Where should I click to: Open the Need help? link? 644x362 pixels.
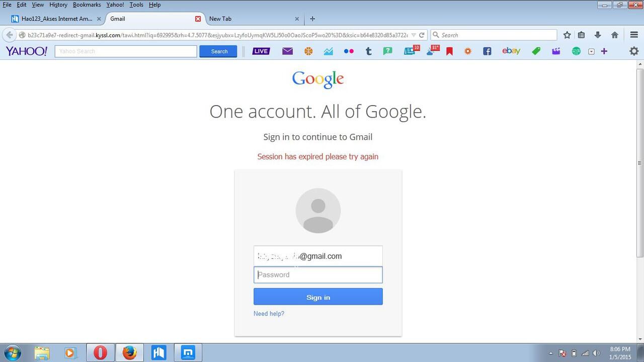point(269,314)
